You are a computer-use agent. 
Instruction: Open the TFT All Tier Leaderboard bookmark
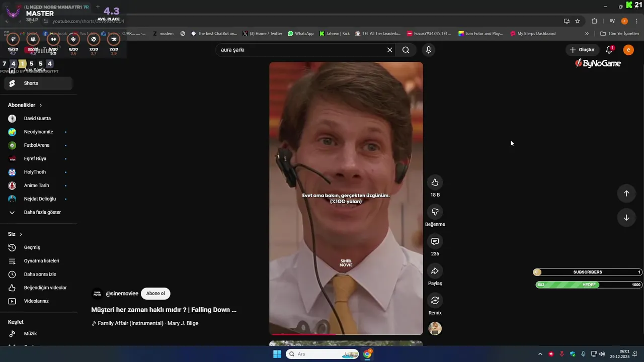(378, 34)
